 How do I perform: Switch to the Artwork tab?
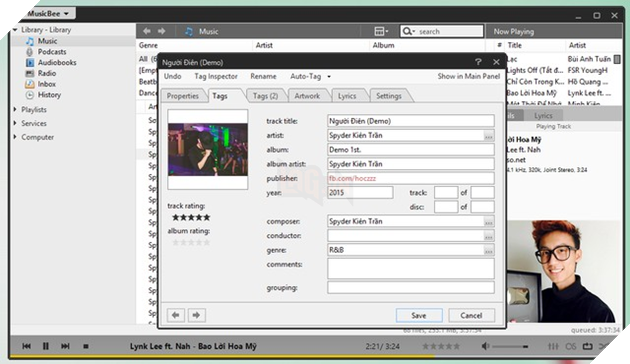pyautogui.click(x=307, y=96)
